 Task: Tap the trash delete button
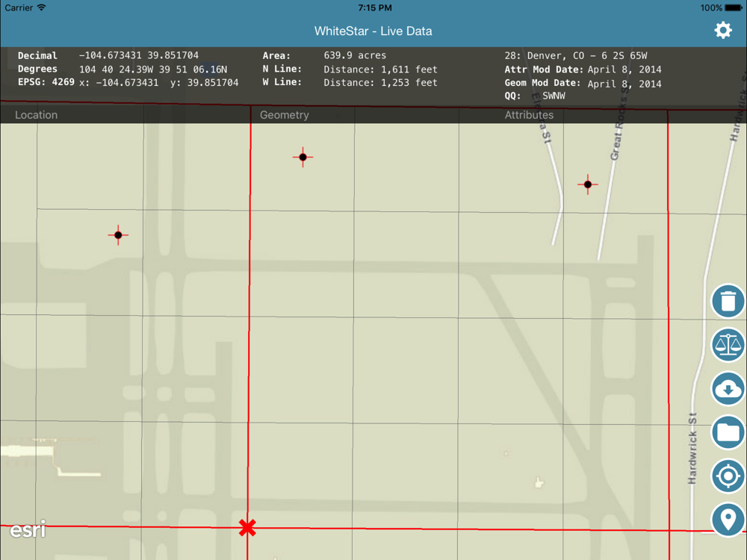pos(728,301)
